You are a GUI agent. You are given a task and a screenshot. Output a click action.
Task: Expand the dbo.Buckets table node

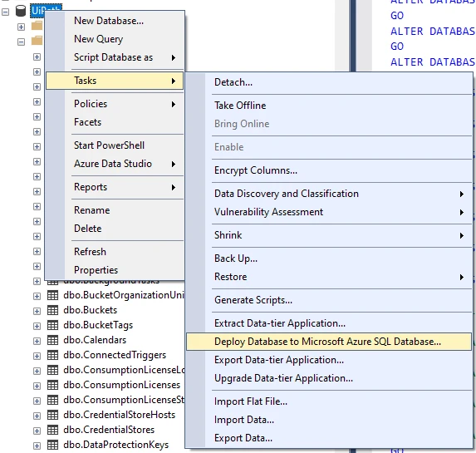point(37,311)
